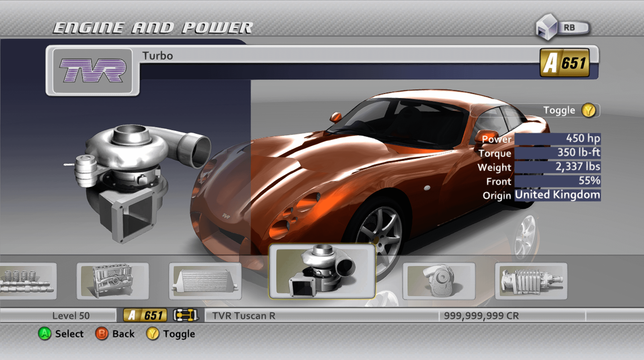The image size is (644, 360).
Task: Choose the engine block upgrade
Action: point(113,281)
